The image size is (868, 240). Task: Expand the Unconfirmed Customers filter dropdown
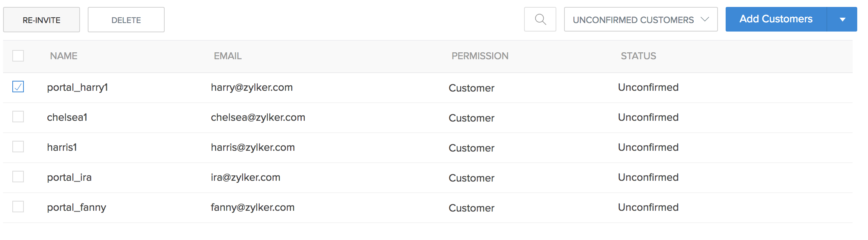[641, 19]
